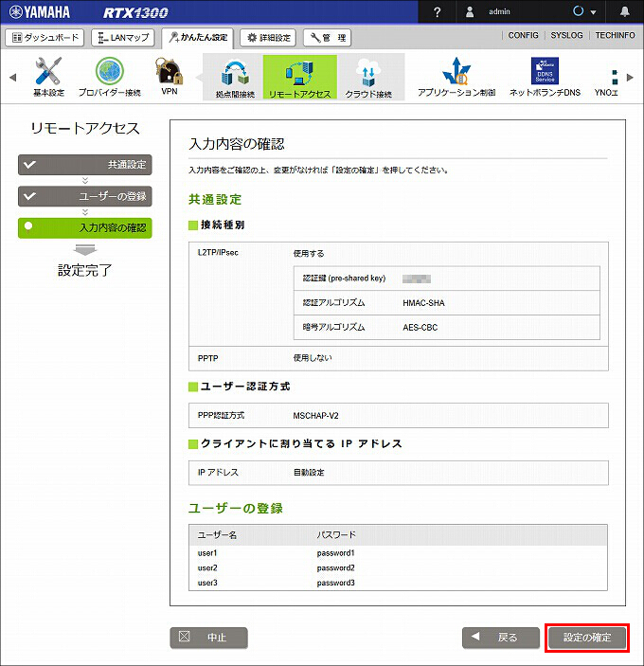
Task: Confirm with the 設定の確定 button
Action: (586, 638)
